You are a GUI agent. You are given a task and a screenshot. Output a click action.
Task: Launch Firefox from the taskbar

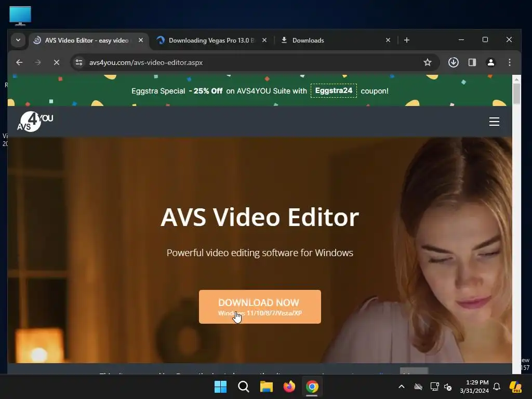point(289,387)
